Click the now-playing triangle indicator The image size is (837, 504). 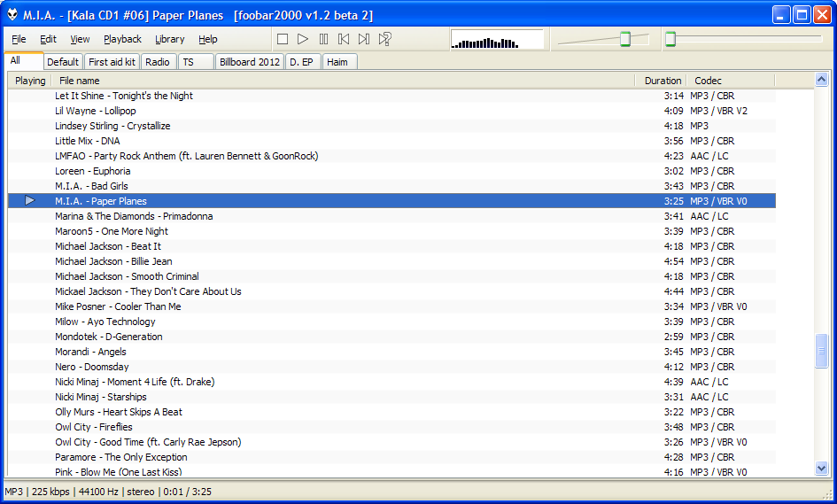click(30, 201)
